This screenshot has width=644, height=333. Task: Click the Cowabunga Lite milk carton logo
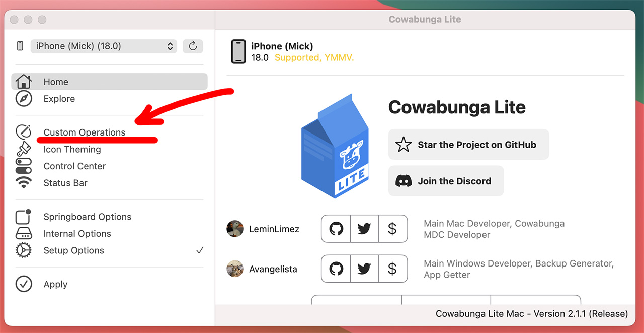click(x=335, y=146)
